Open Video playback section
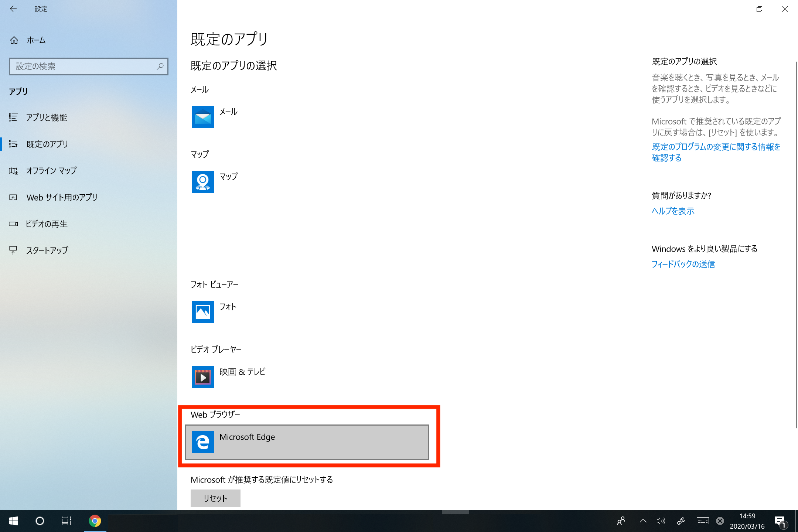The width and height of the screenshot is (798, 532). coord(47,224)
